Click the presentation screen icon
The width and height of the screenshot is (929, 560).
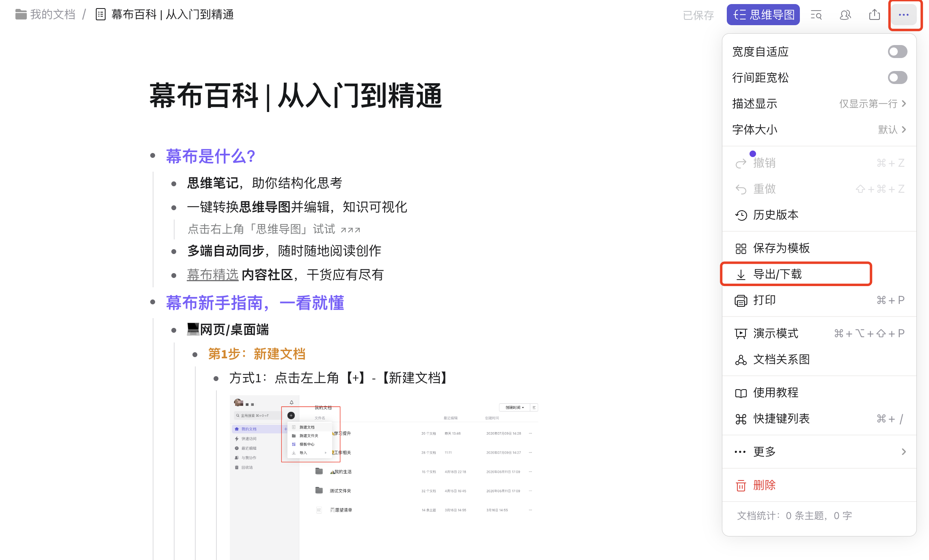[x=741, y=334]
